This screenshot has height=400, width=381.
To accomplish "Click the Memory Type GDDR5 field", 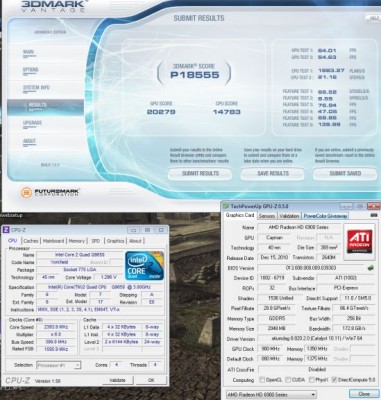I will [x=276, y=319].
